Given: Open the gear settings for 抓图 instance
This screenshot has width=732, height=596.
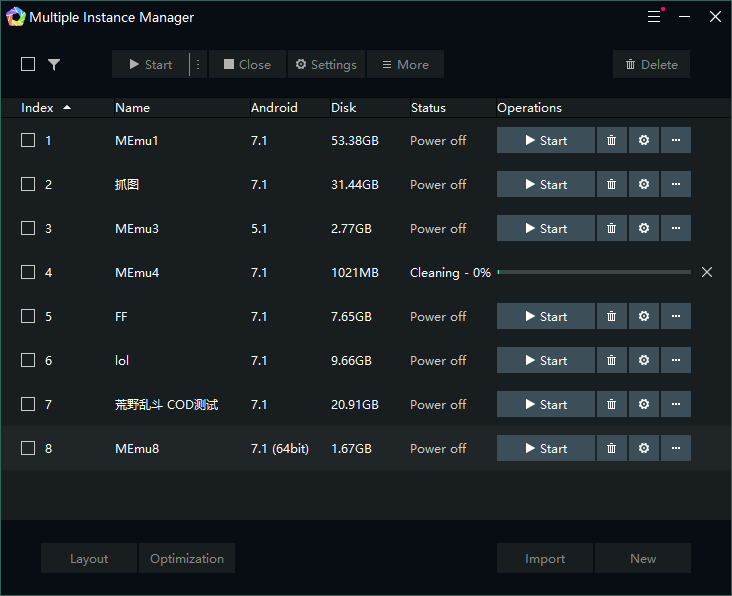Looking at the screenshot, I should tap(643, 185).
